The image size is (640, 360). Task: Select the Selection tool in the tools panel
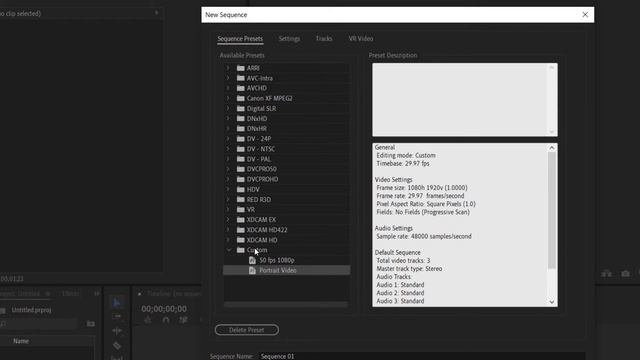tap(117, 302)
